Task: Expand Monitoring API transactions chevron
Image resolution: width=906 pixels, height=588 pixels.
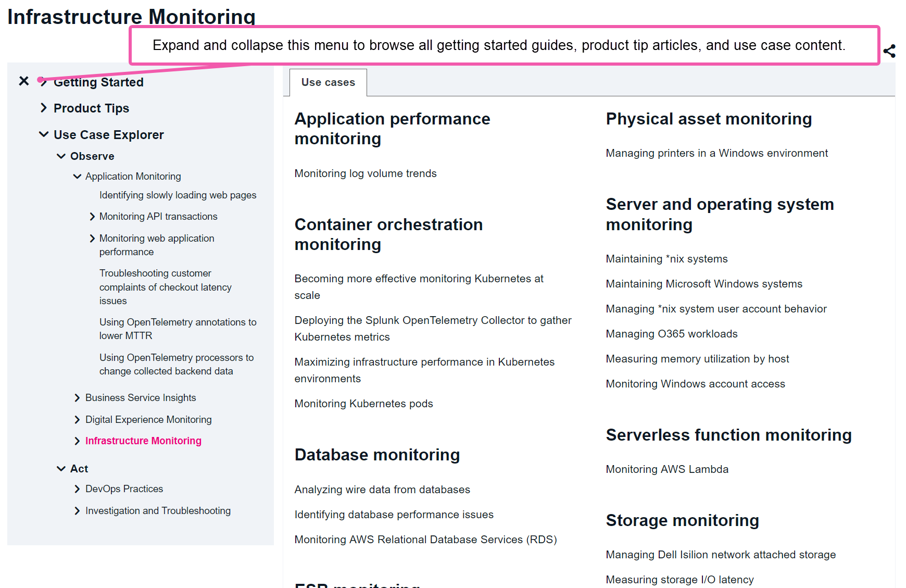Action: [92, 216]
